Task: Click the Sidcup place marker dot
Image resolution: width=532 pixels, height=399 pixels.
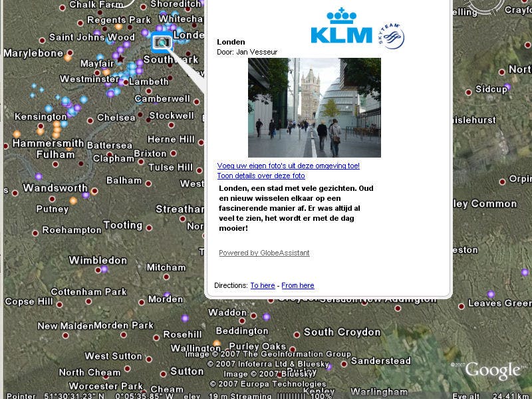Action: (x=469, y=92)
